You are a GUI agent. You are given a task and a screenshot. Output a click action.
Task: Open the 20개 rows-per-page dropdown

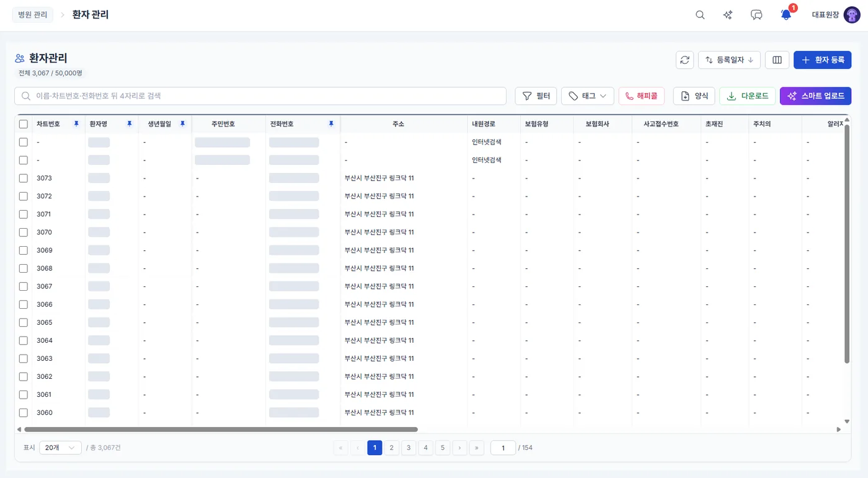(x=60, y=448)
